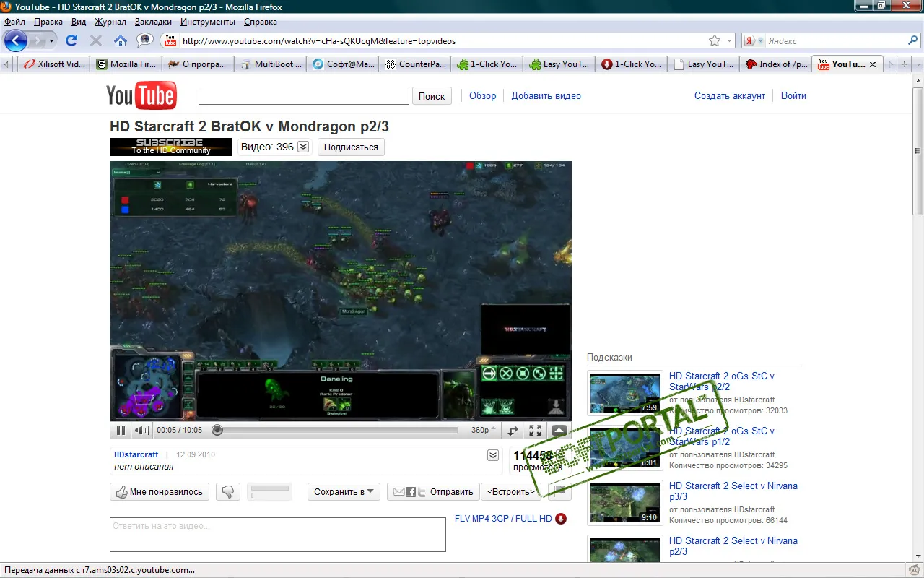Click the player's expand-up arrow icon
Image resolution: width=924 pixels, height=578 pixels.
click(x=559, y=430)
